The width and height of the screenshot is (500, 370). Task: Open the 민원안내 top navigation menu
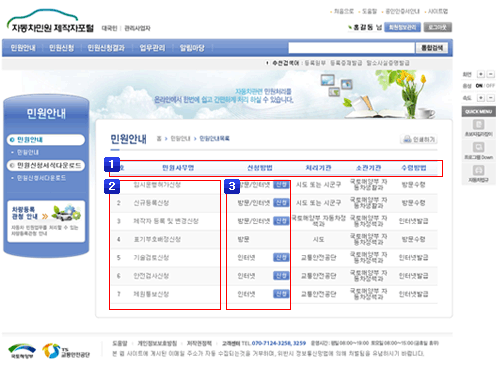point(23,48)
